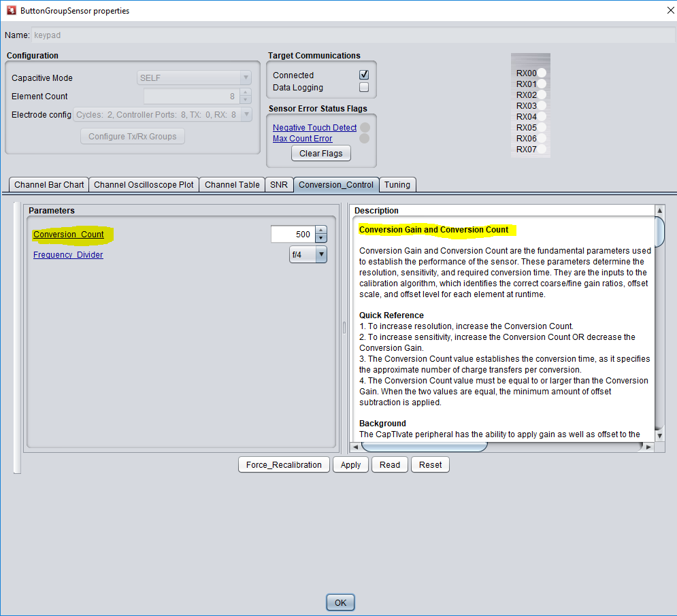Click the RX00 electrode indicator circle
Screen dimensions: 677x616
(542, 73)
